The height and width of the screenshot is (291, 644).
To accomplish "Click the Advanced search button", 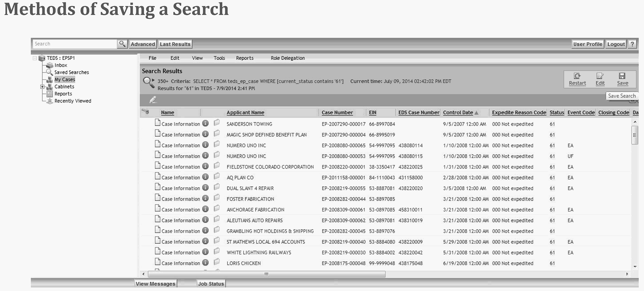I will 143,44.
